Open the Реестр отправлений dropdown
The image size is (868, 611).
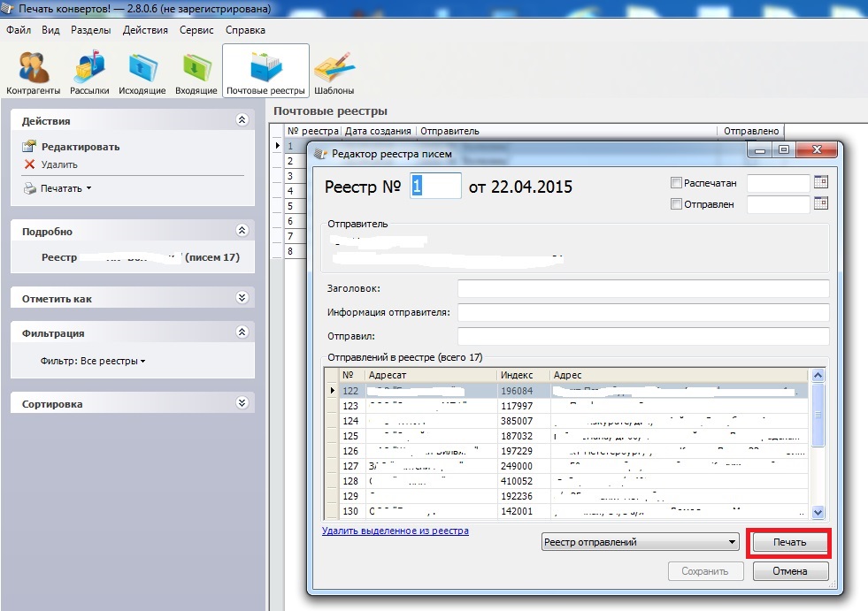pos(640,542)
